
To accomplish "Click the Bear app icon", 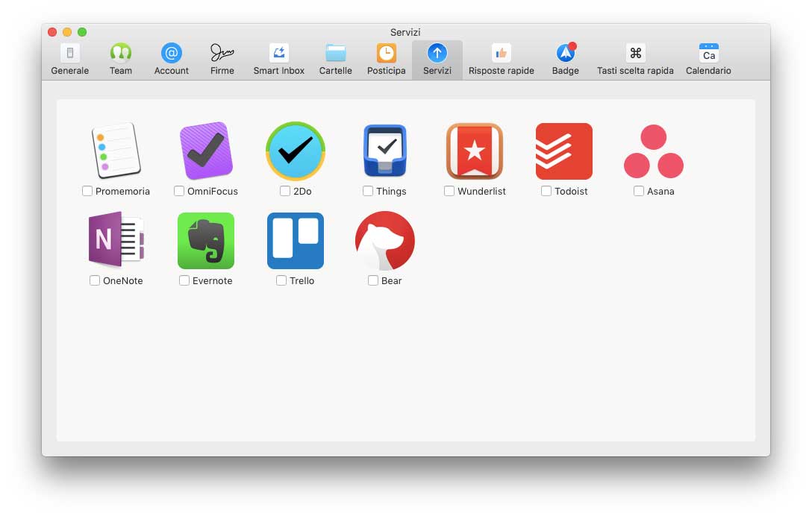I will point(385,241).
